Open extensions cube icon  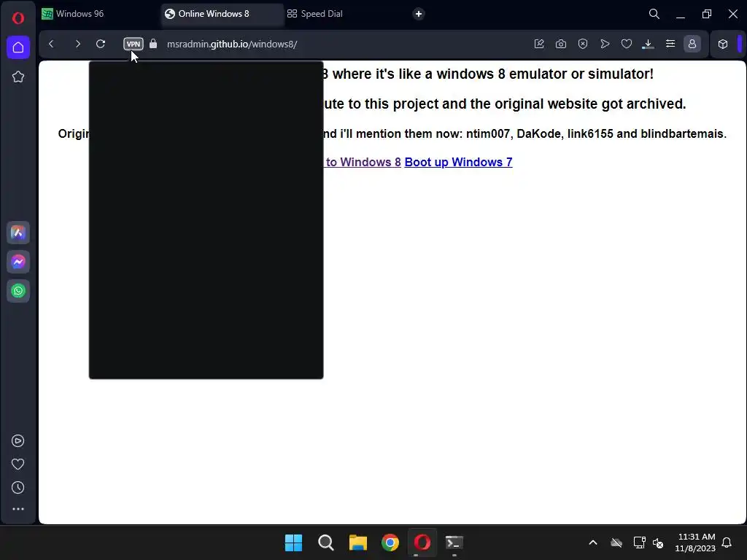point(723,44)
